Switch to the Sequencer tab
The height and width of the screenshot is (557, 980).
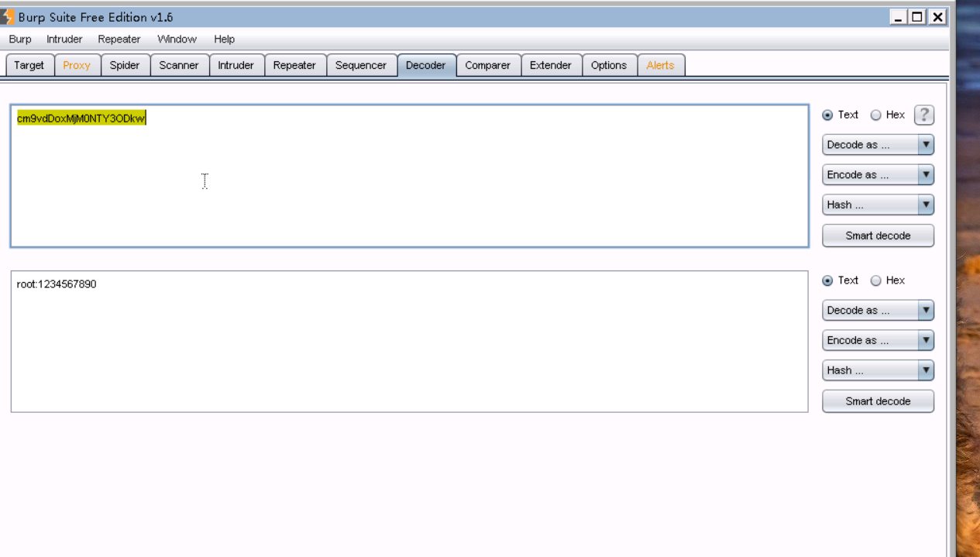[361, 66]
